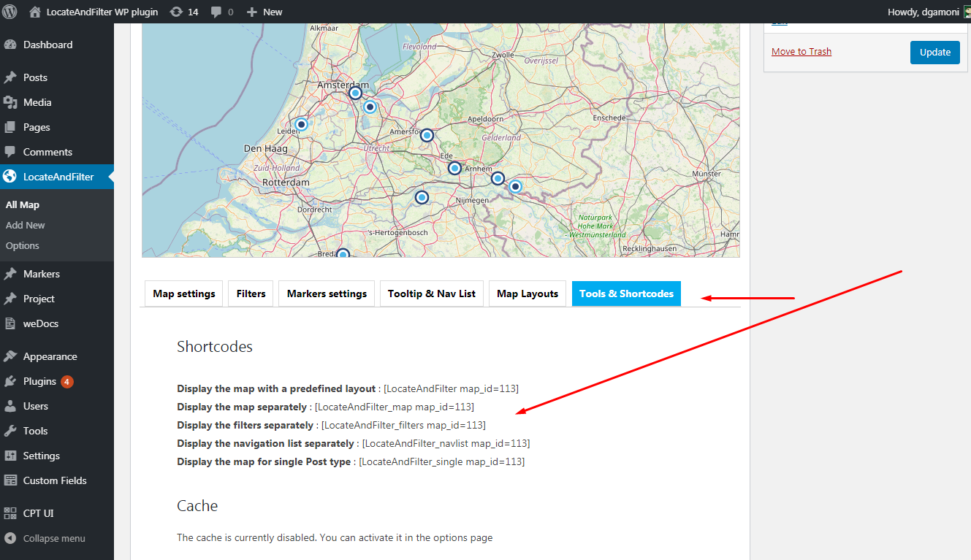Click the map marker near Amsterdam
The height and width of the screenshot is (560, 971).
[x=355, y=93]
